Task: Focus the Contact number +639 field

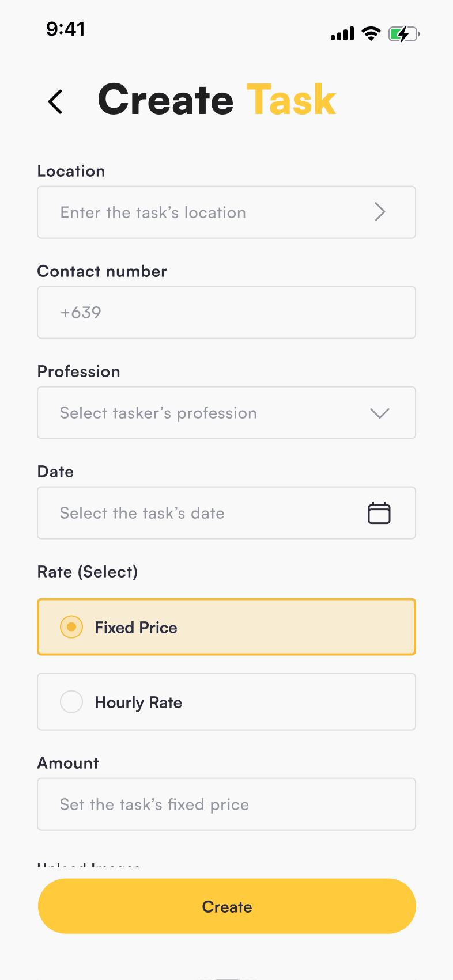Action: point(226,313)
